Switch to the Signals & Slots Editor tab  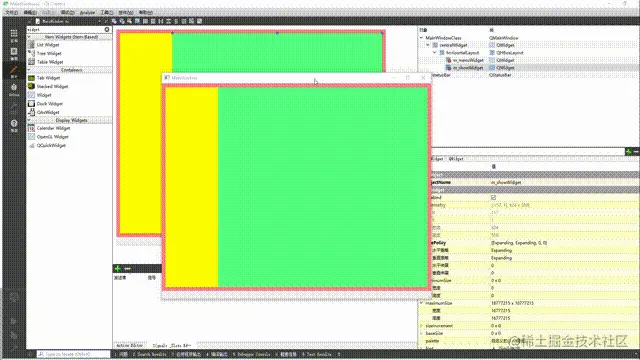tap(172, 345)
